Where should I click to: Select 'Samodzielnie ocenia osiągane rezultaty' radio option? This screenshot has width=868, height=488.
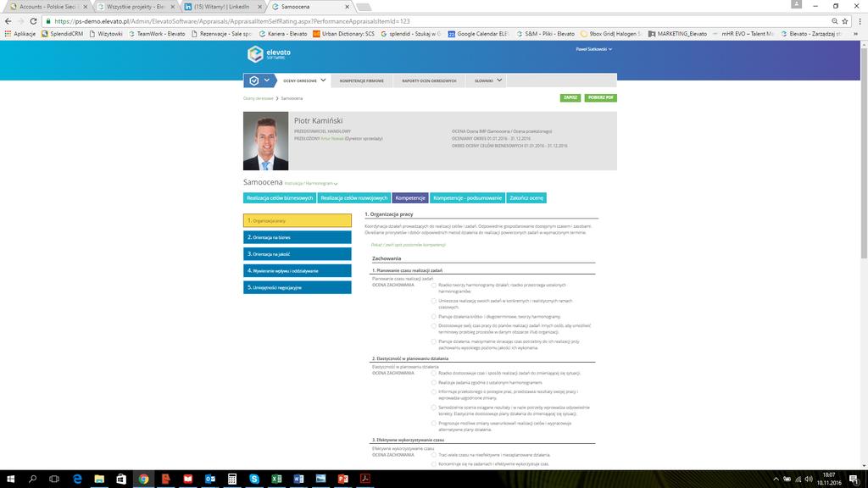point(434,408)
